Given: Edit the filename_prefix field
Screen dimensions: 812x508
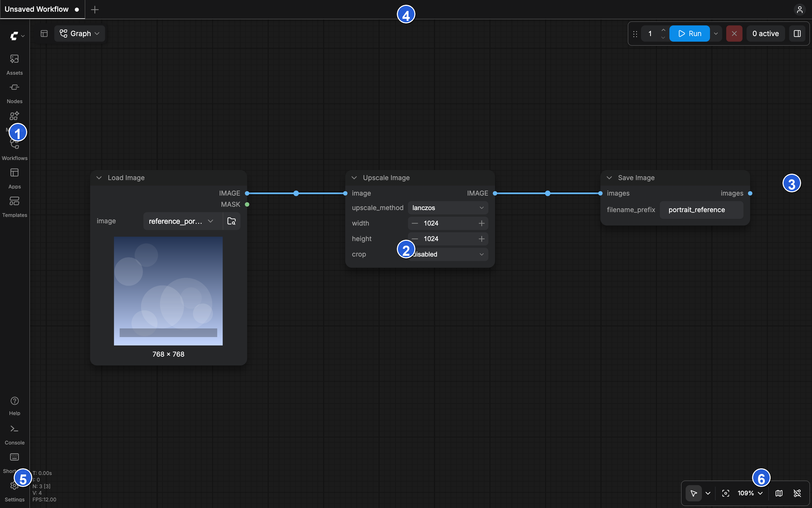Looking at the screenshot, I should point(701,210).
